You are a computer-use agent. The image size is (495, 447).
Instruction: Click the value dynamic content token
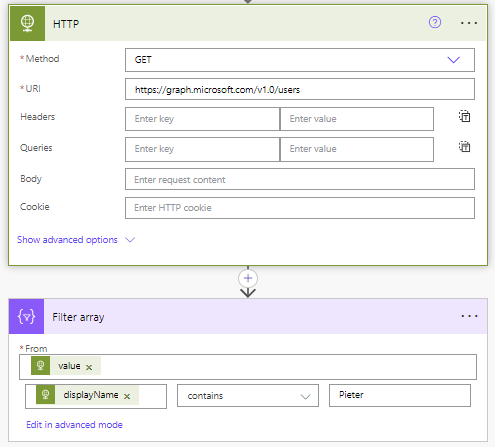point(66,366)
